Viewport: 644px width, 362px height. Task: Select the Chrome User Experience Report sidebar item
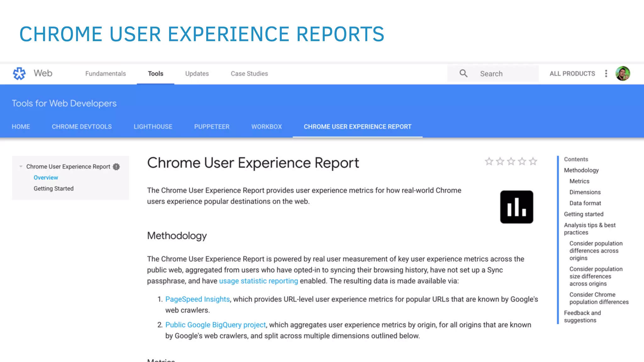[68, 167]
